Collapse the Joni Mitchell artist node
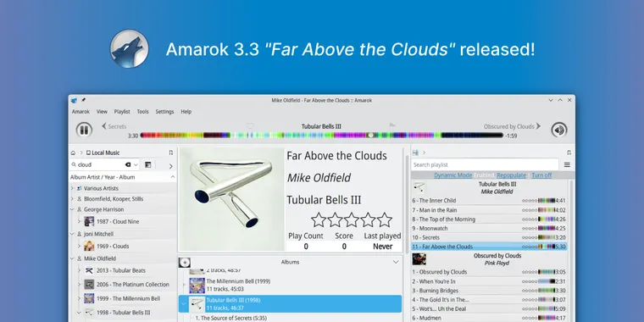The height and width of the screenshot is (322, 644). tap(72, 234)
